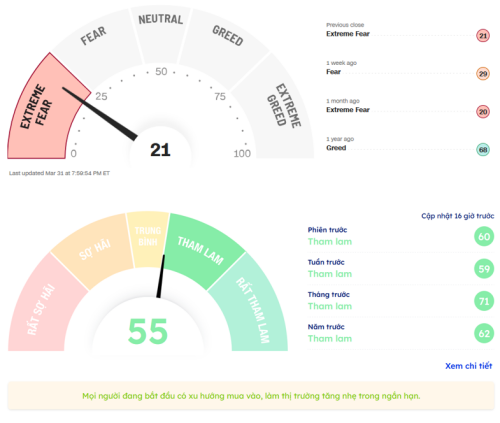
Task: Click the Rất Sợ Hãi gauge segment
Action: click(42, 307)
